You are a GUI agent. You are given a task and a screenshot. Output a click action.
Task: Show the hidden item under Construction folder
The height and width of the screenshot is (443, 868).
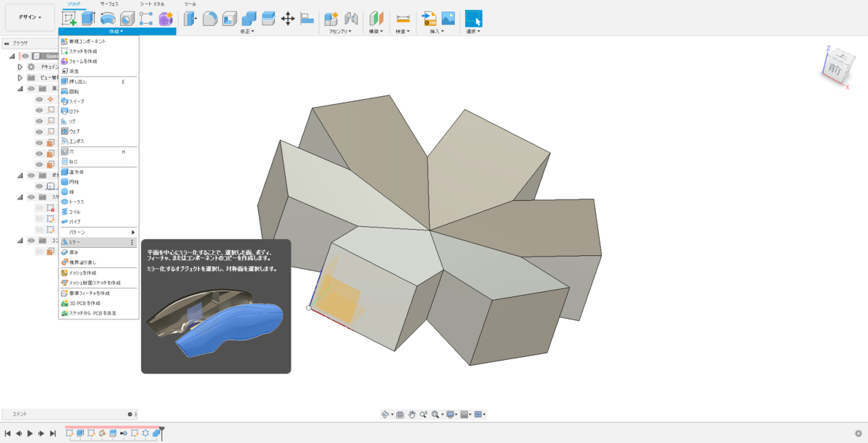[x=40, y=251]
